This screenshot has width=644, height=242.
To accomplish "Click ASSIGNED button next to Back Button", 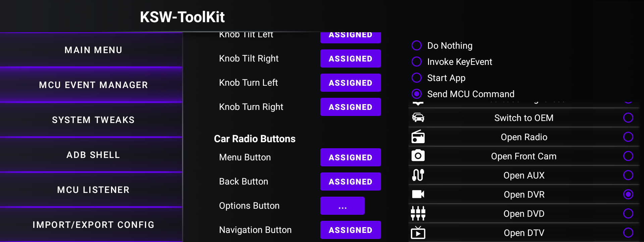I will tap(351, 182).
